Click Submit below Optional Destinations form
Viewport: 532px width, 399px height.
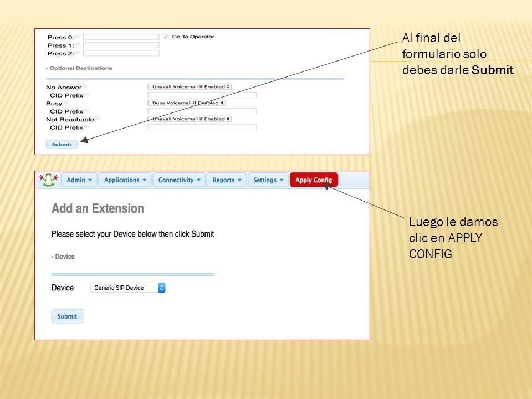click(62, 144)
